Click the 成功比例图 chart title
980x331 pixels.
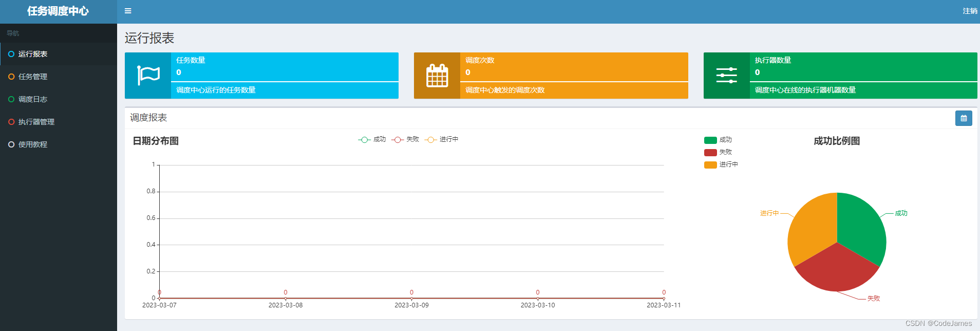click(x=837, y=141)
